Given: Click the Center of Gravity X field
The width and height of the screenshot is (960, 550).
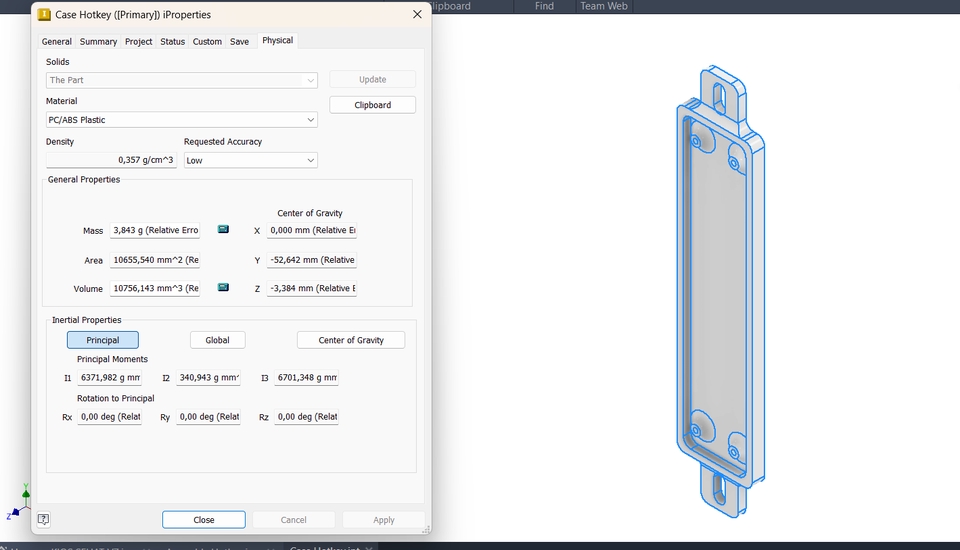Looking at the screenshot, I should (312, 230).
